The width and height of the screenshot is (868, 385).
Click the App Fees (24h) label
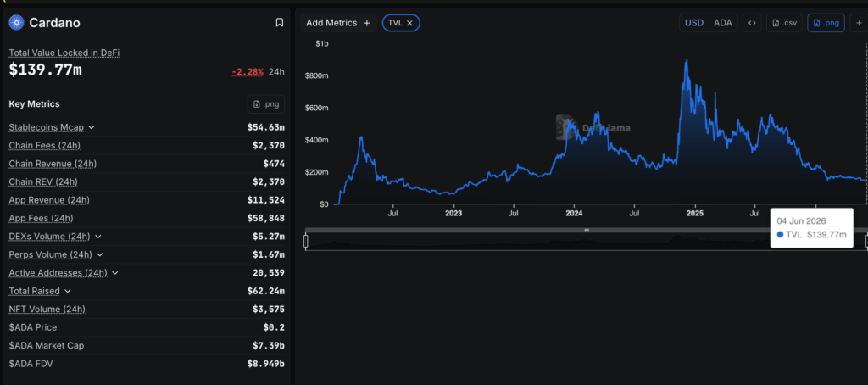pos(41,218)
